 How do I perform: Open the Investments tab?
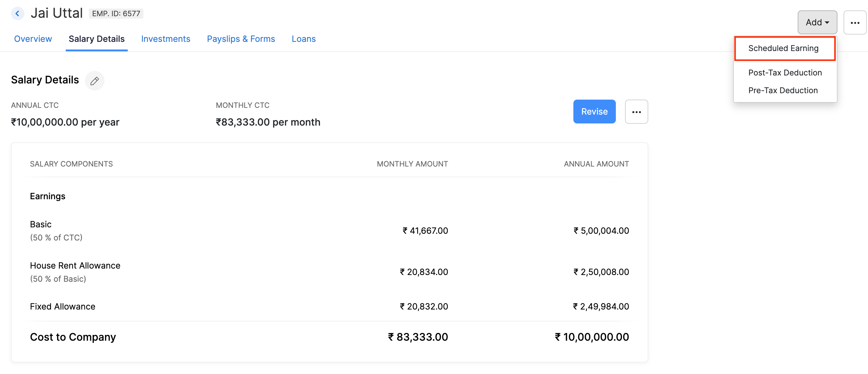(x=165, y=39)
